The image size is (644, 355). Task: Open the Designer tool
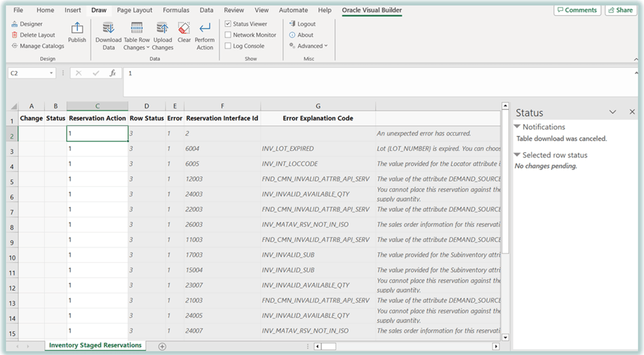pyautogui.click(x=27, y=24)
